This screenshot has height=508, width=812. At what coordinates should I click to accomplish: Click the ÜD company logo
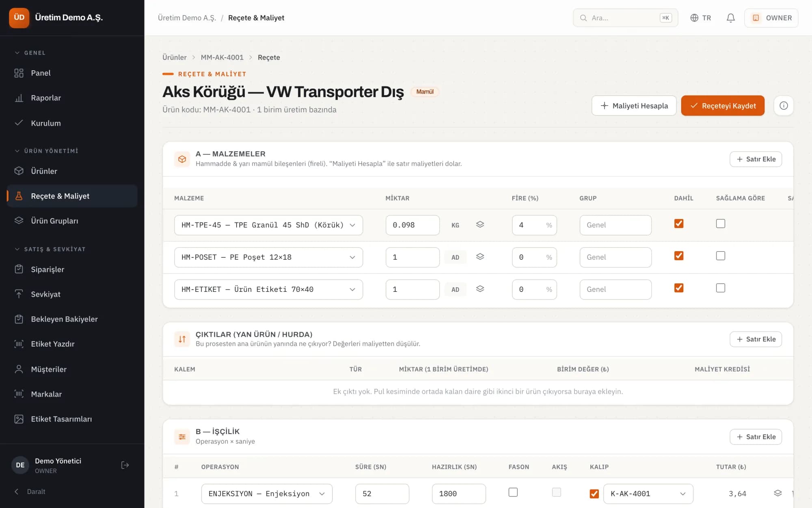[x=19, y=17]
